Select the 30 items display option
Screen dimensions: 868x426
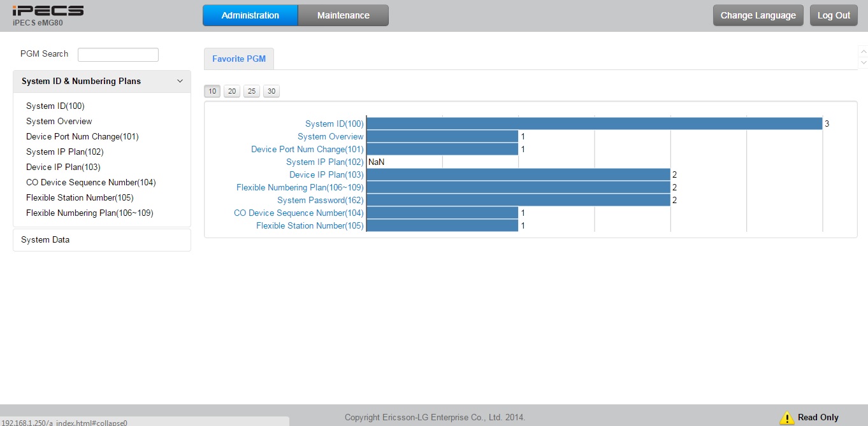pos(271,92)
